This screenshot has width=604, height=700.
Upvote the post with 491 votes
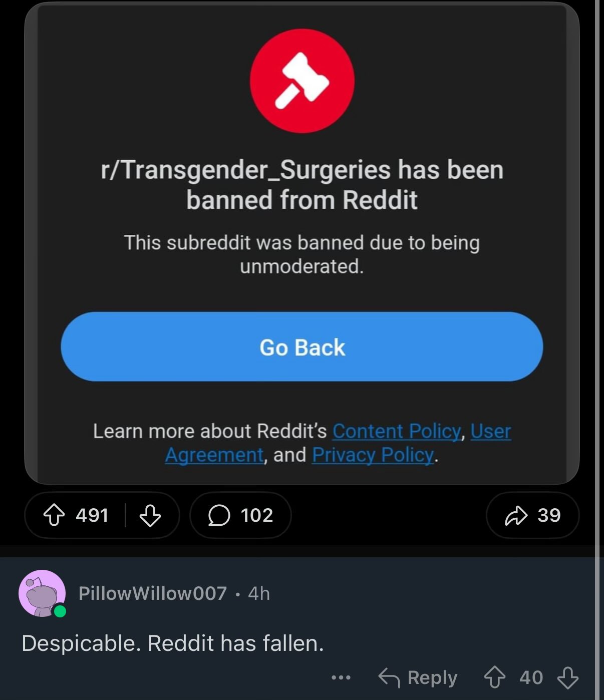click(54, 515)
